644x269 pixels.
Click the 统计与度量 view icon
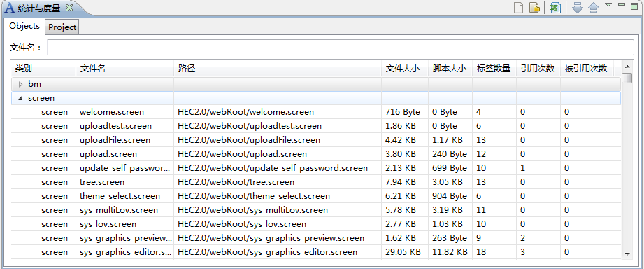(x=9, y=8)
